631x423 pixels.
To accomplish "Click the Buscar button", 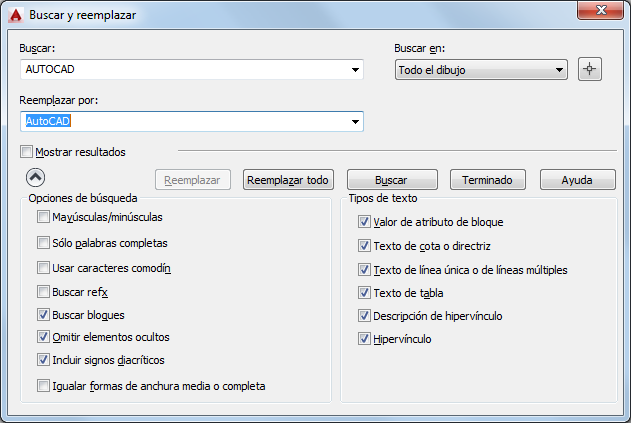I will [x=392, y=180].
